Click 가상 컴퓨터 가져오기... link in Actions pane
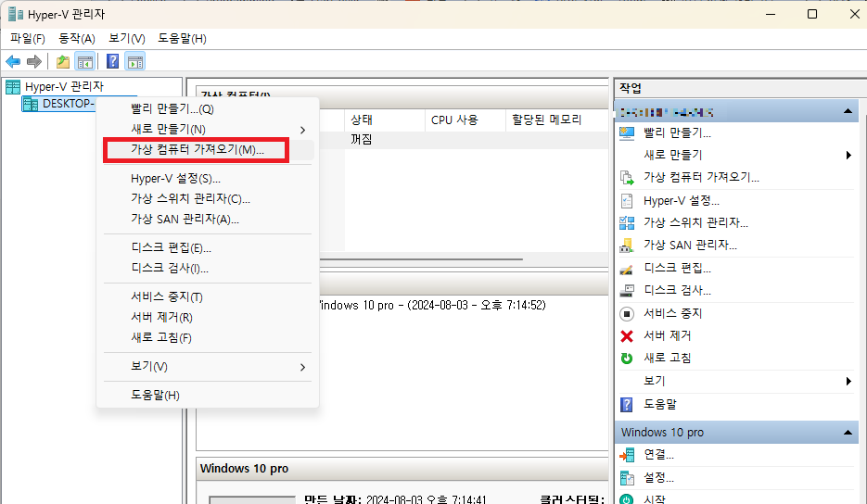867x504 pixels. (x=701, y=177)
